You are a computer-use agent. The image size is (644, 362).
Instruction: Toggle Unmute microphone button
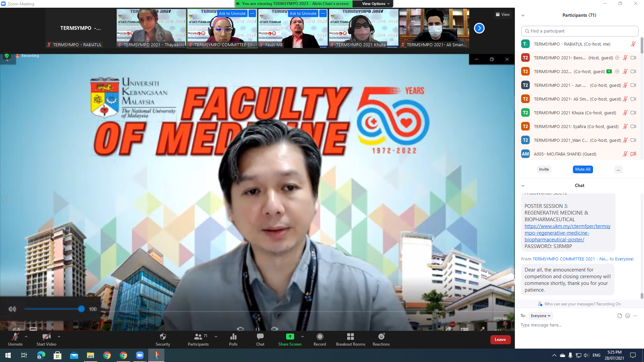coord(15,337)
